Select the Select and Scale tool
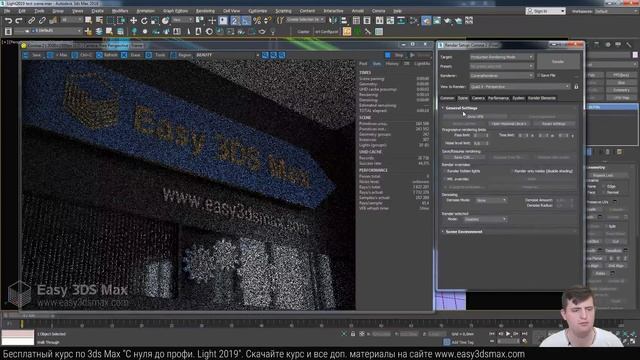Screen dimensions: 640x360 155,20
